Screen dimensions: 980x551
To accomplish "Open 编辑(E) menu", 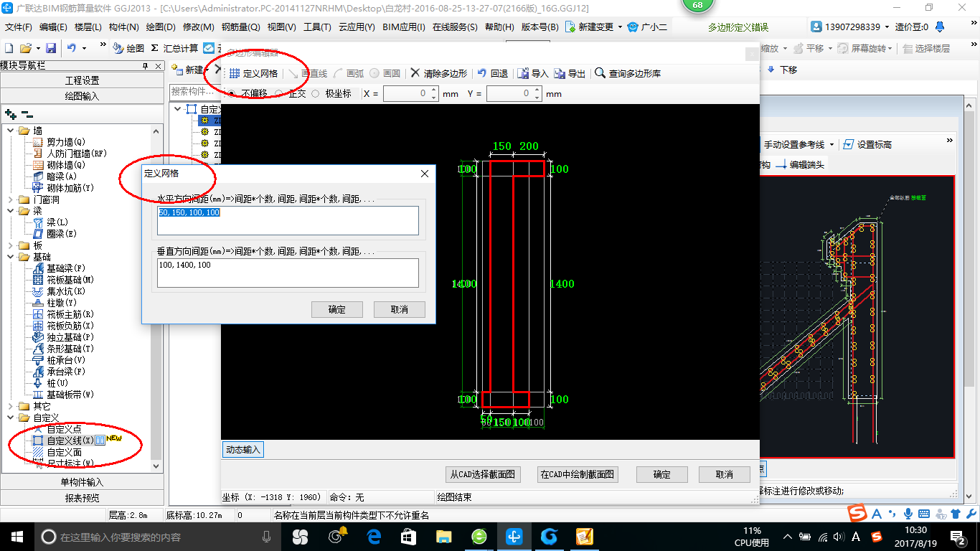I will (x=53, y=27).
